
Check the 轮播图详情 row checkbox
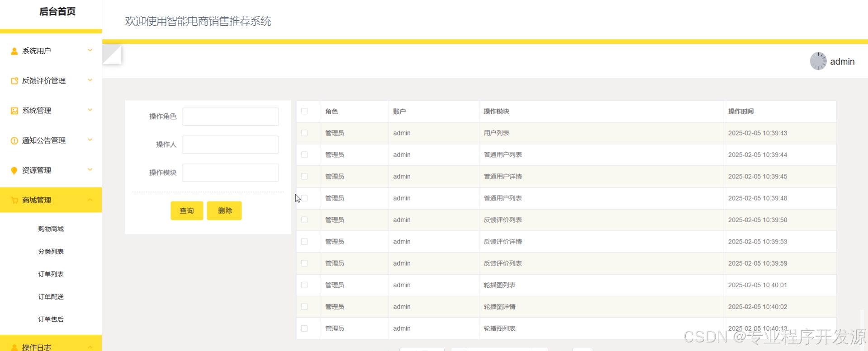point(304,306)
